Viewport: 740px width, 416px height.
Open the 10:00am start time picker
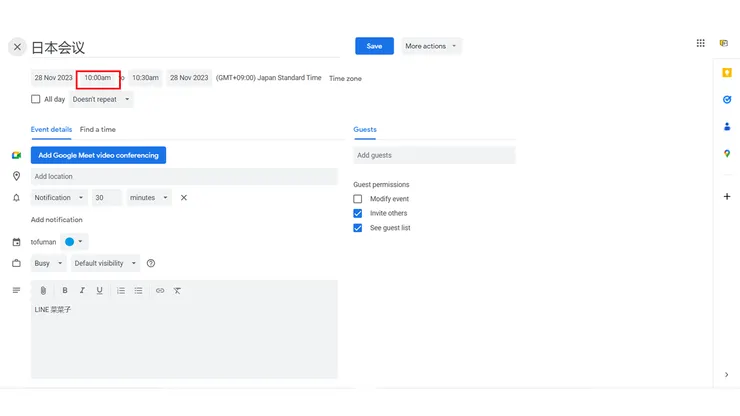(98, 78)
